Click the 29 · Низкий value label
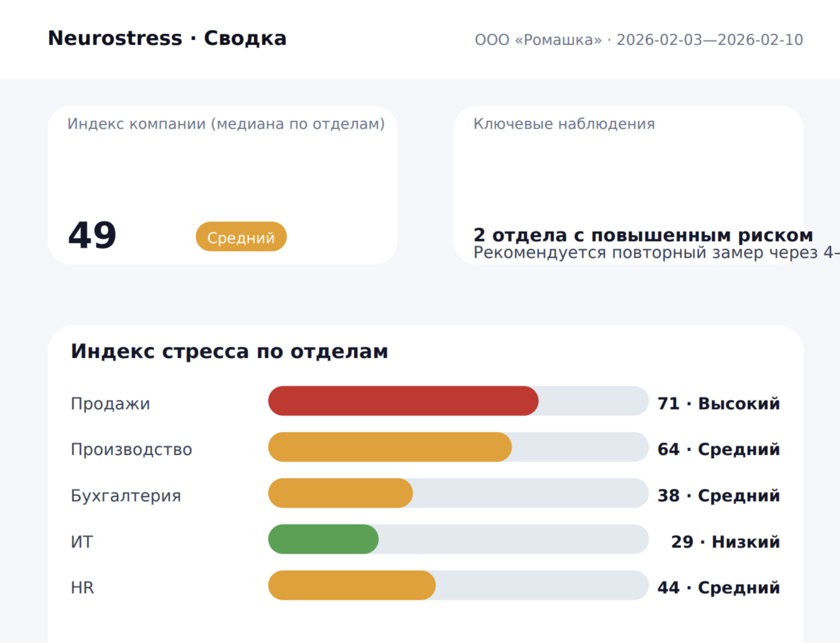The image size is (840, 643). click(x=725, y=542)
